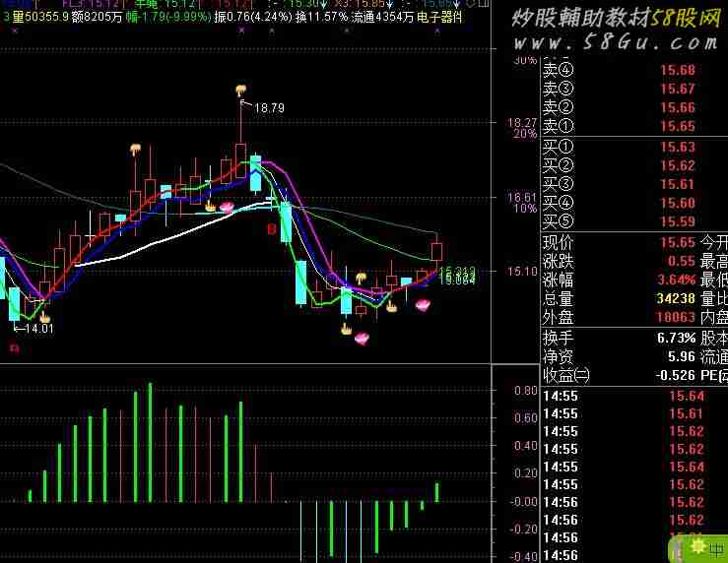
Task: Click the 涨跌 change value 0.55
Action: (682, 261)
